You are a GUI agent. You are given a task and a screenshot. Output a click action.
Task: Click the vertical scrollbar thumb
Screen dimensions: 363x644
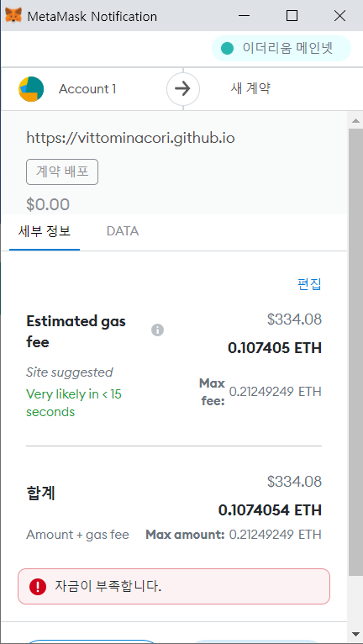pos(355,351)
